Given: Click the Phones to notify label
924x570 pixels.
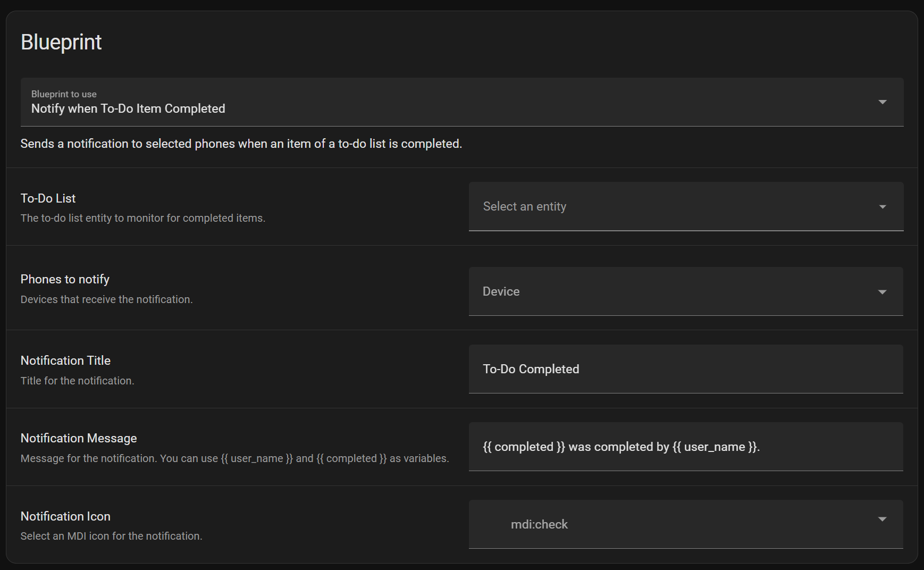Looking at the screenshot, I should coord(65,279).
